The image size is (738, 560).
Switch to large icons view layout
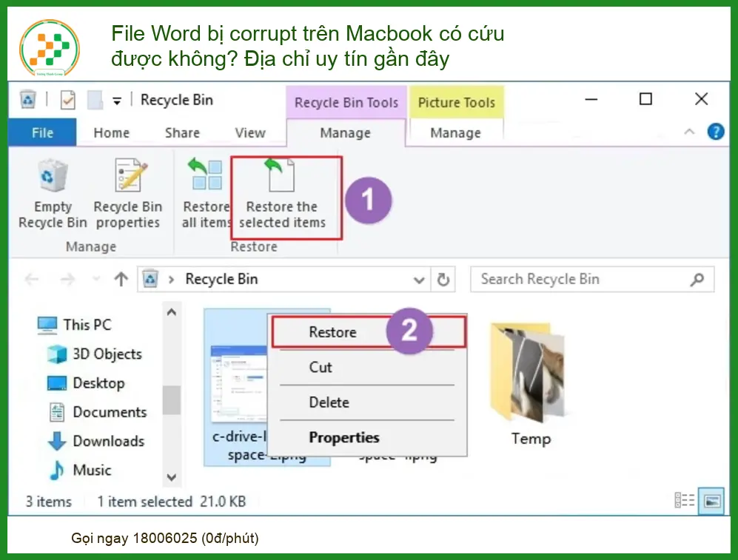pyautogui.click(x=711, y=501)
